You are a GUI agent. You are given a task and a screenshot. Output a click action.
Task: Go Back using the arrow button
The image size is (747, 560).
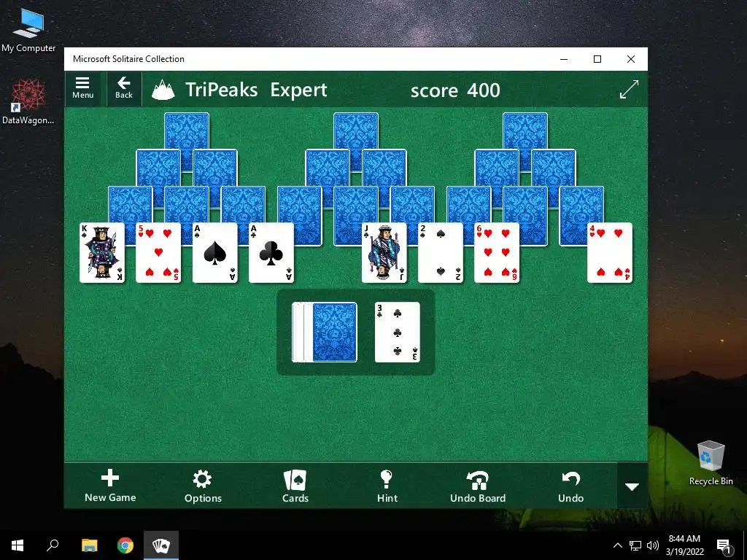tap(124, 88)
